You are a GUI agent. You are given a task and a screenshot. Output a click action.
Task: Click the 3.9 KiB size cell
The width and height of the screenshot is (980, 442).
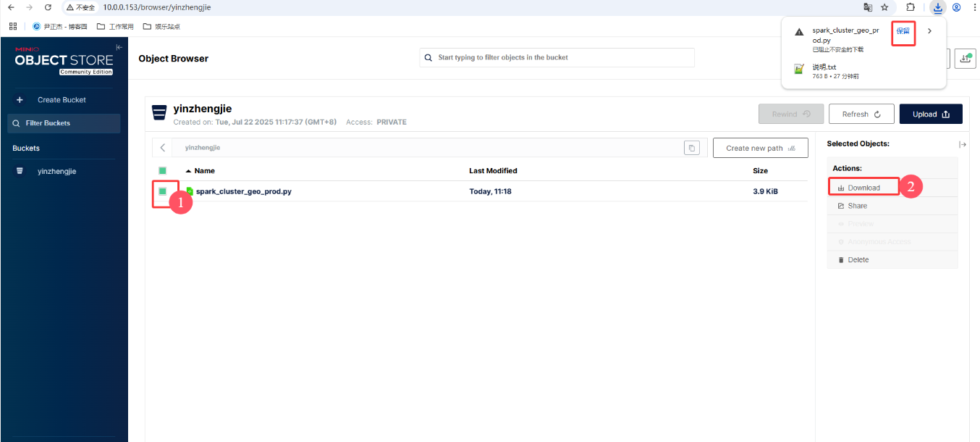tap(766, 191)
